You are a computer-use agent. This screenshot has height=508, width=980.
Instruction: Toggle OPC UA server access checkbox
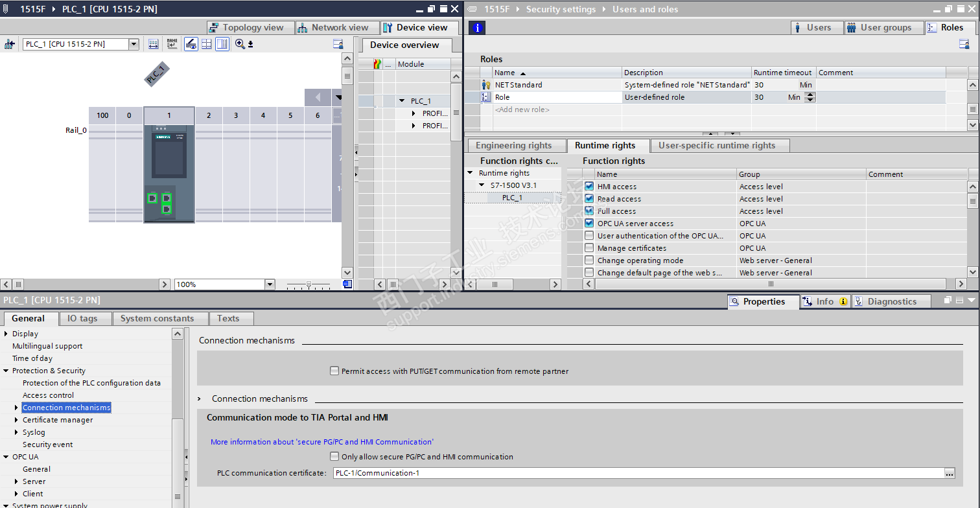point(589,224)
